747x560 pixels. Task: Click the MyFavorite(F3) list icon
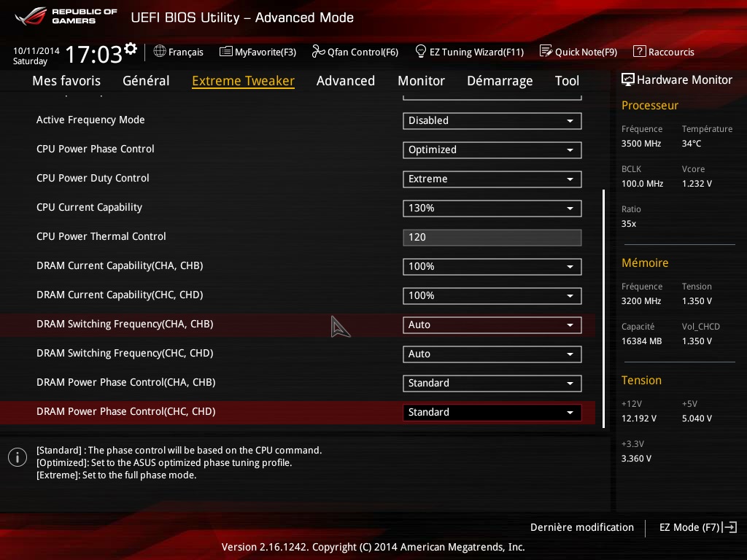225,52
